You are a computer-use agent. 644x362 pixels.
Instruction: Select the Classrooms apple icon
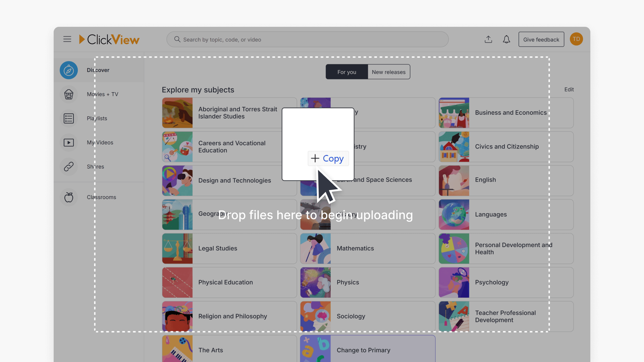68,197
